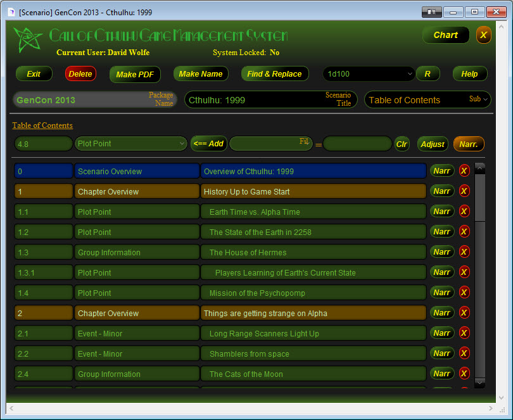This screenshot has width=513, height=420.
Task: Open Narr for Earth Time vs. Alpha Time
Action: [442, 211]
